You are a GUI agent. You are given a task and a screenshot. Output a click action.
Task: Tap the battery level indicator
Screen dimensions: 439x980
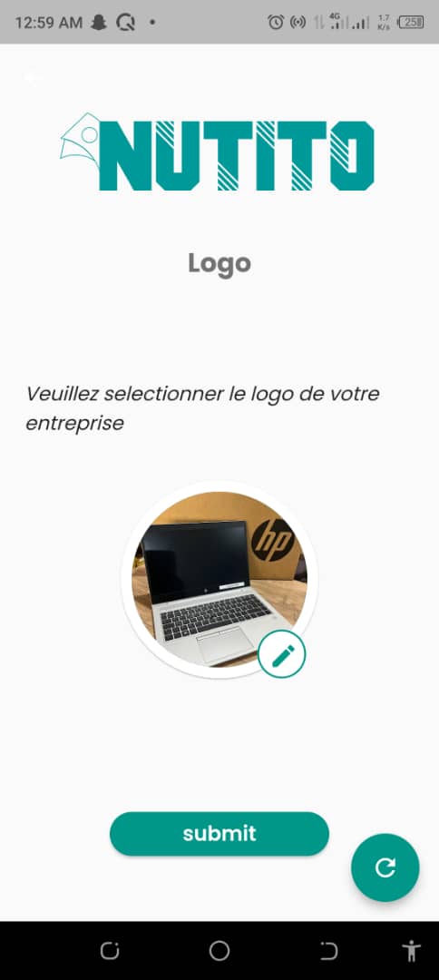[x=412, y=23]
